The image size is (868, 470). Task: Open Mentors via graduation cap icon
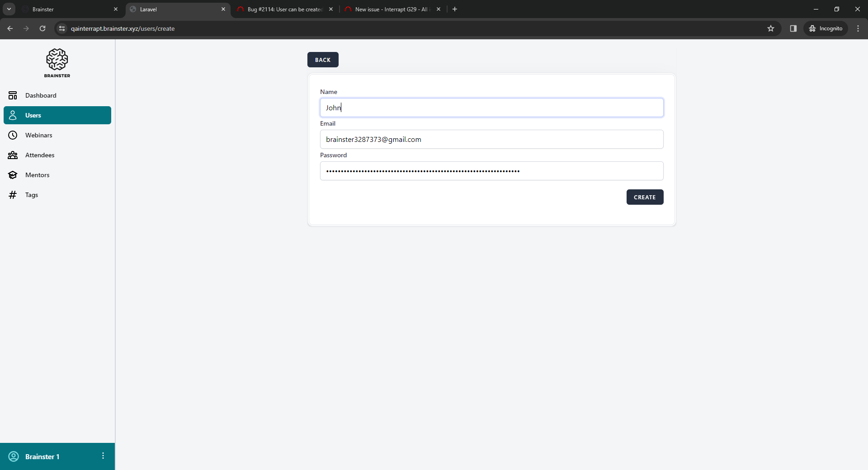[13, 175]
